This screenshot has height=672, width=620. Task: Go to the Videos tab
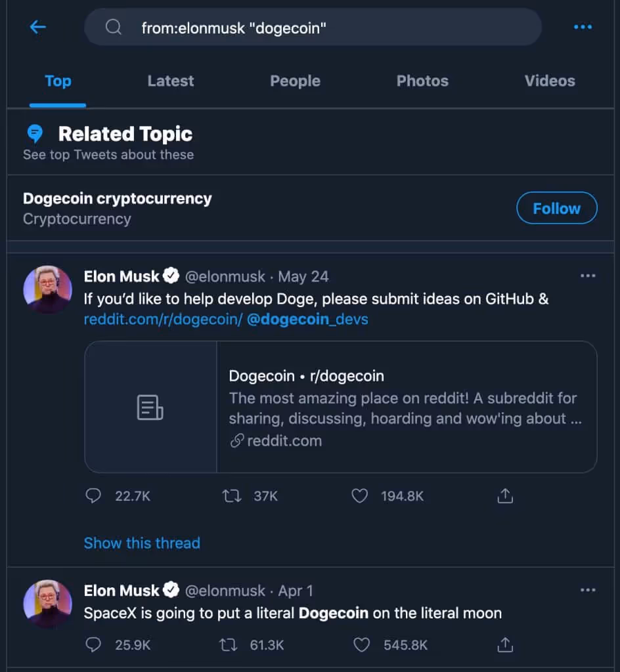point(549,81)
